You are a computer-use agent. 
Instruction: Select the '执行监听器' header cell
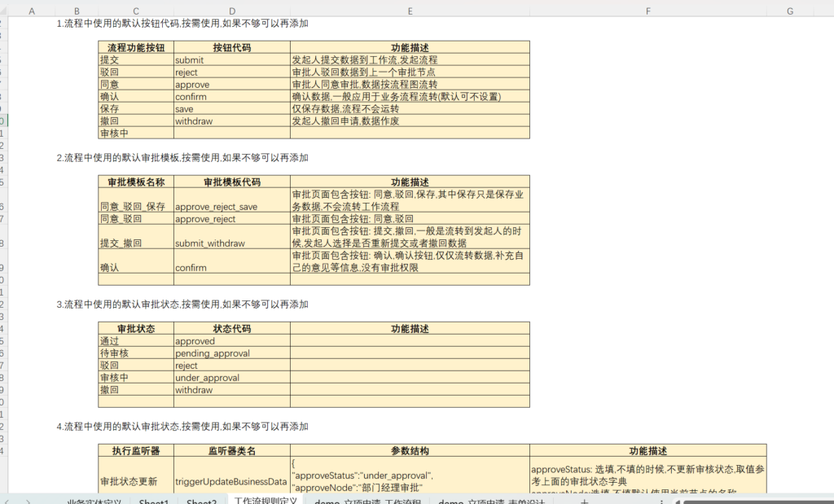136,451
